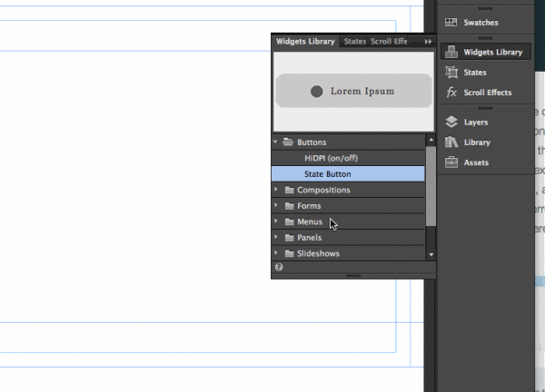Open the Assets briefcase icon

[451, 162]
